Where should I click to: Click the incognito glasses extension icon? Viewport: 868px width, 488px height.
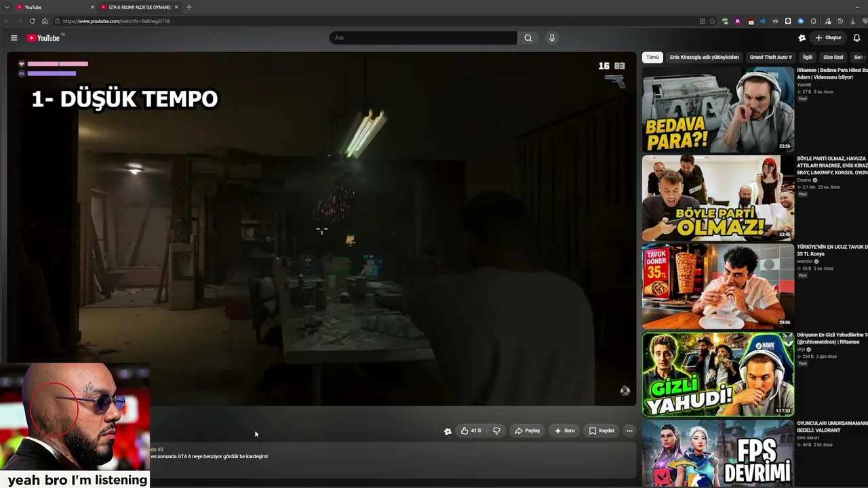(775, 21)
